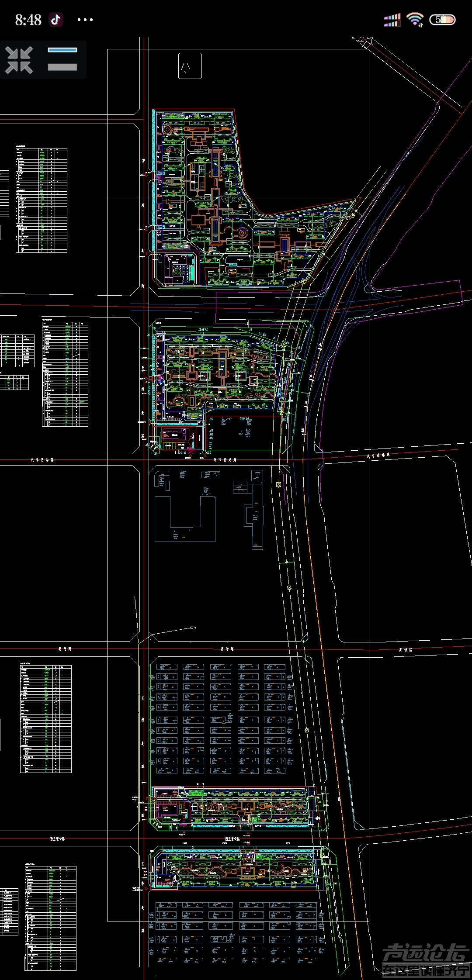Tap the exit fullscreen collapse arrows icon
This screenshot has height=980, width=472.
19,60
